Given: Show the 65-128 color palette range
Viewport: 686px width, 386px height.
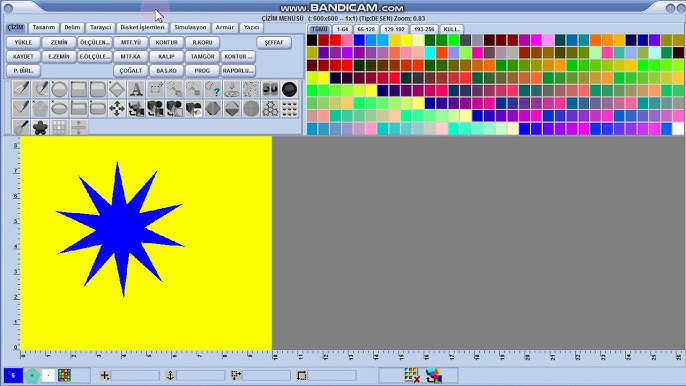Looking at the screenshot, I should point(366,29).
